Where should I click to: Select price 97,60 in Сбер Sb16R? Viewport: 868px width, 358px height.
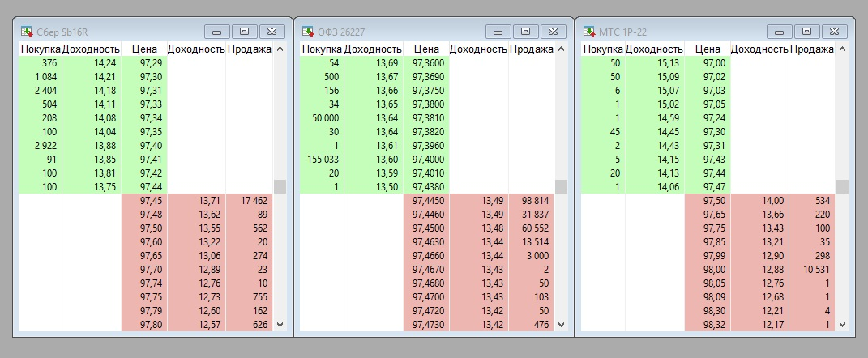tap(151, 242)
